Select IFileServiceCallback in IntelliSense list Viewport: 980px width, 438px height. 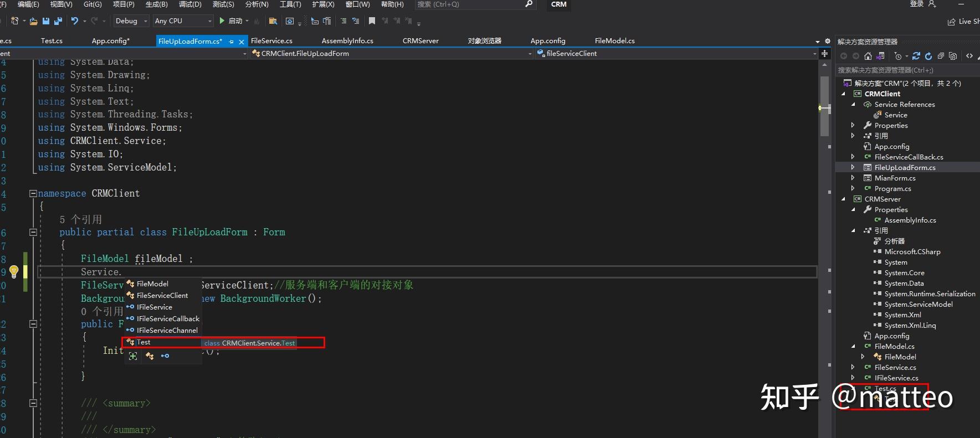click(163, 319)
